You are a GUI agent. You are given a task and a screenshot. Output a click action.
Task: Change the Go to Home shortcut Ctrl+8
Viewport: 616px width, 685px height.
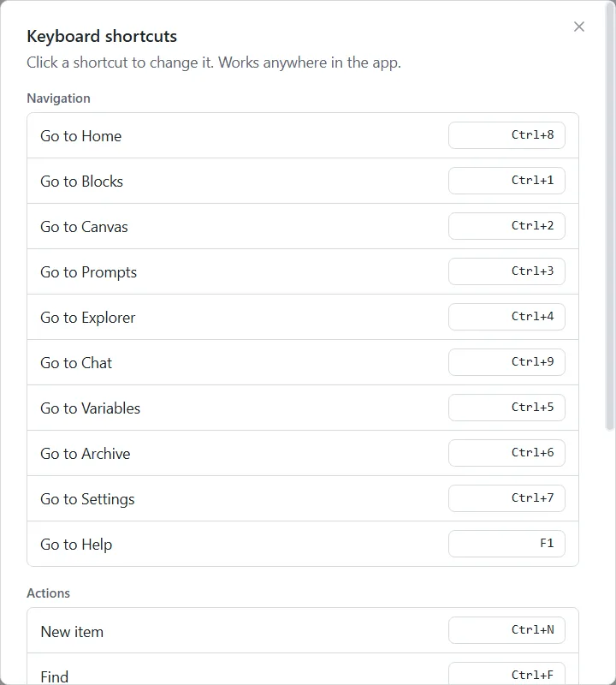pyautogui.click(x=506, y=135)
